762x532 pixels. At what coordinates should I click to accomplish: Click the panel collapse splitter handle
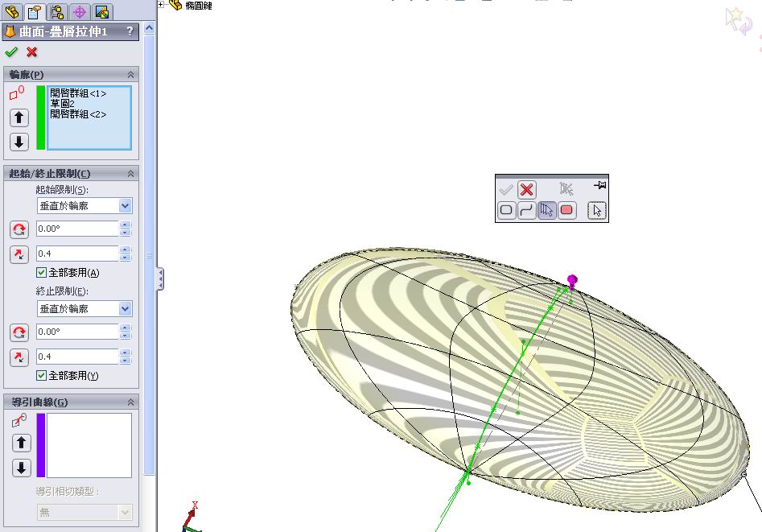pos(160,279)
